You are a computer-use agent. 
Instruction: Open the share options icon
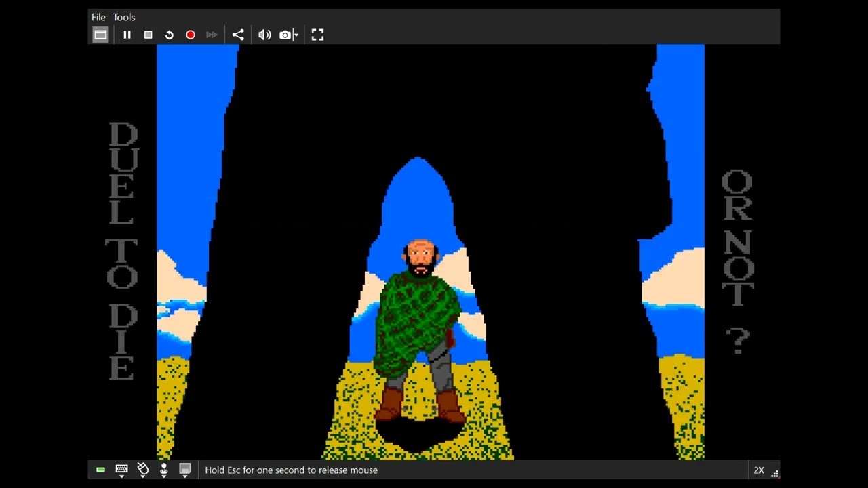click(238, 35)
